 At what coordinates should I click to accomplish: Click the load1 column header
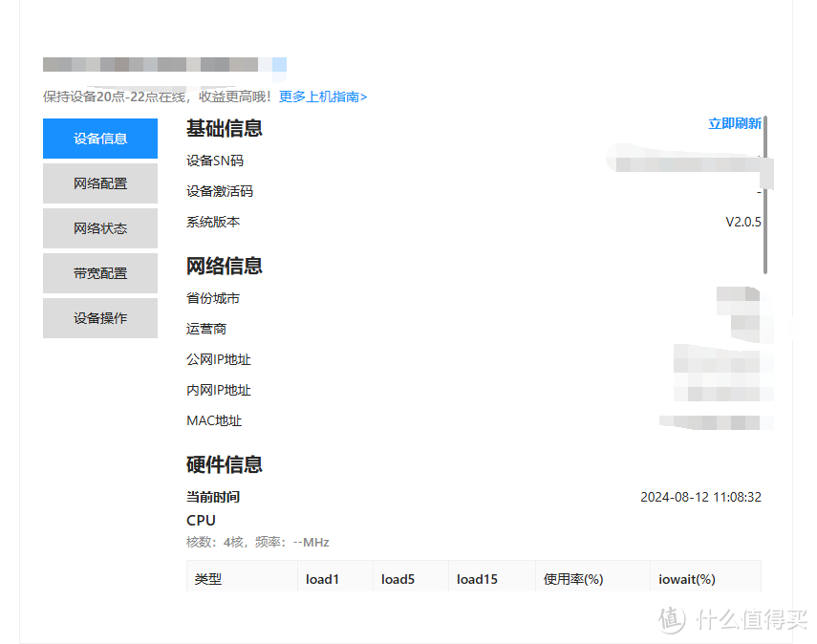pyautogui.click(x=322, y=578)
